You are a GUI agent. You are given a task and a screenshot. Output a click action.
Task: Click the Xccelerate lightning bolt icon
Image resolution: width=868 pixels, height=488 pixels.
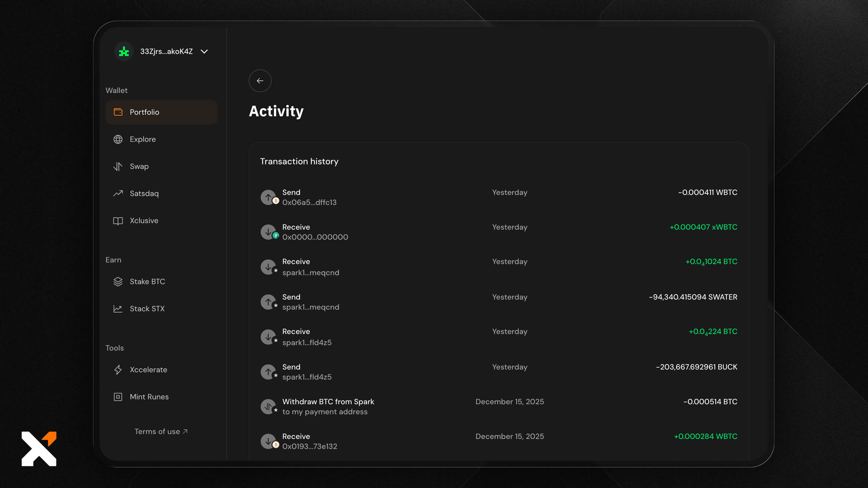[x=118, y=370]
